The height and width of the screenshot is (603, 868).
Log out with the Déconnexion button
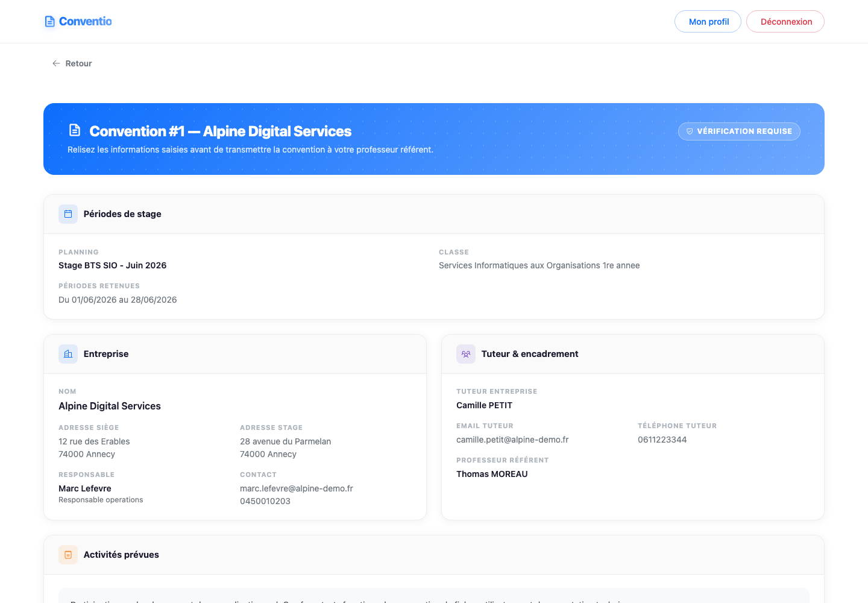coord(785,22)
